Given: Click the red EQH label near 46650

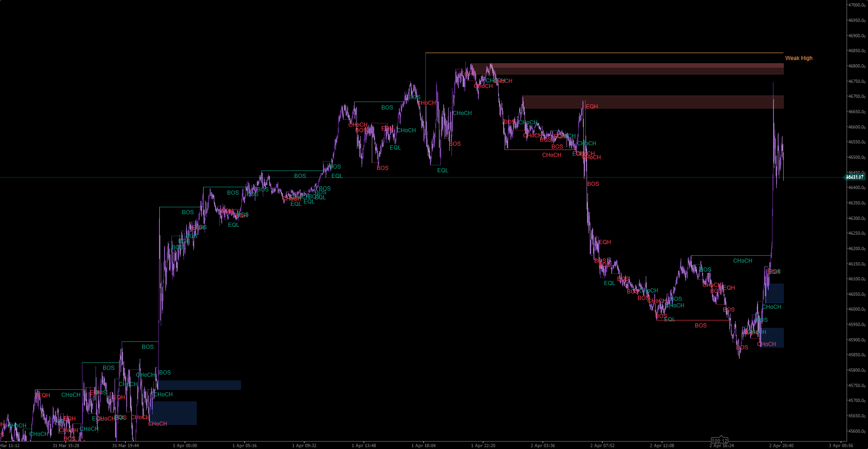Looking at the screenshot, I should (x=592, y=107).
